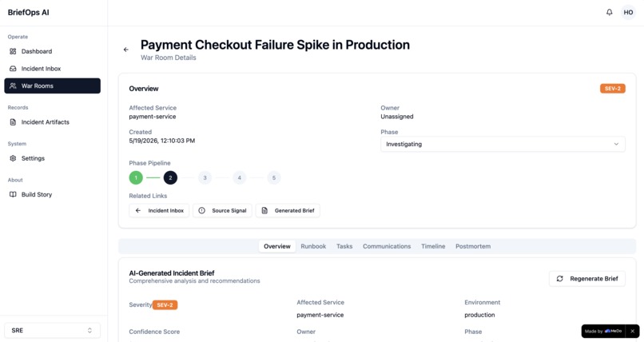Click the Generated Brief related link button
Viewport: 644px width, 342px height.
[x=288, y=211]
